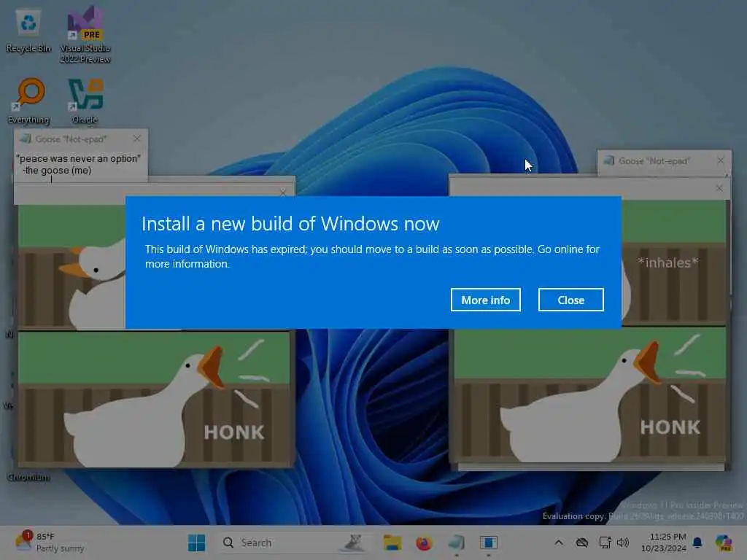The width and height of the screenshot is (747, 560).
Task: Close the right Goose Not-epad window
Action: 720,160
